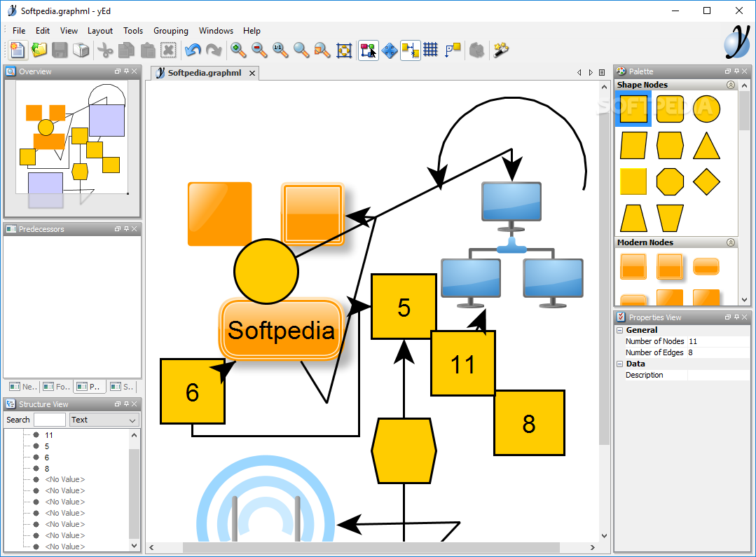Select trapezoid shape in palette
This screenshot has height=557, width=756.
click(633, 219)
